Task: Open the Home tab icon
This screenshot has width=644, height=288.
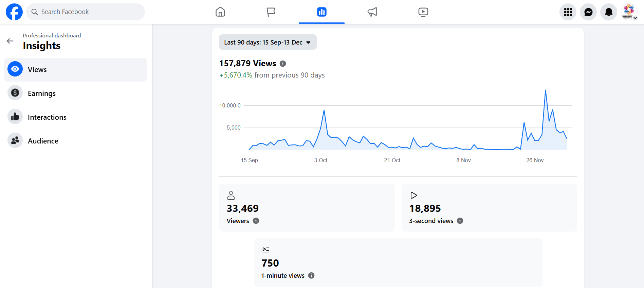Action: [220, 12]
